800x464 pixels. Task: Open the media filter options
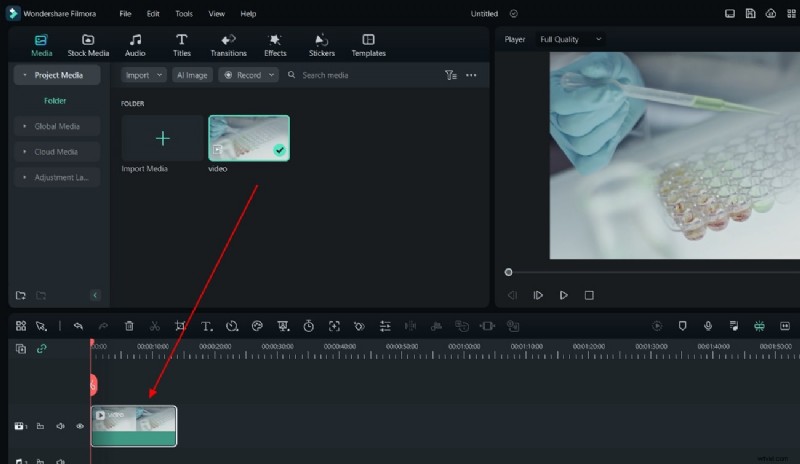click(x=451, y=75)
